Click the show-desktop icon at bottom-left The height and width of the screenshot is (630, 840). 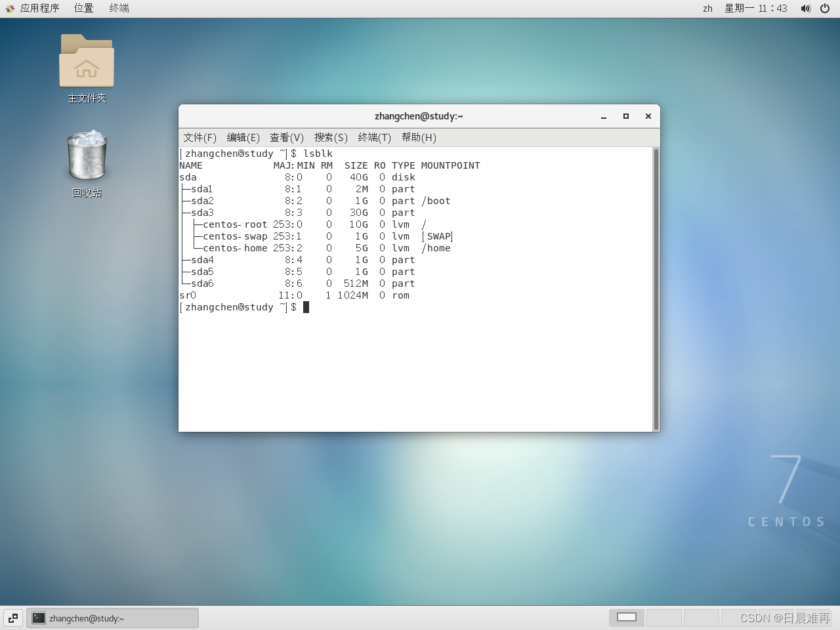pyautogui.click(x=12, y=618)
